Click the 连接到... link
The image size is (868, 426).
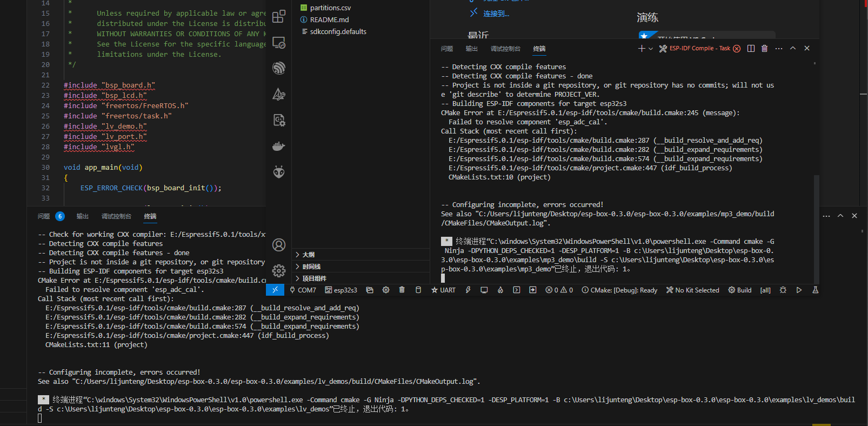tap(496, 14)
